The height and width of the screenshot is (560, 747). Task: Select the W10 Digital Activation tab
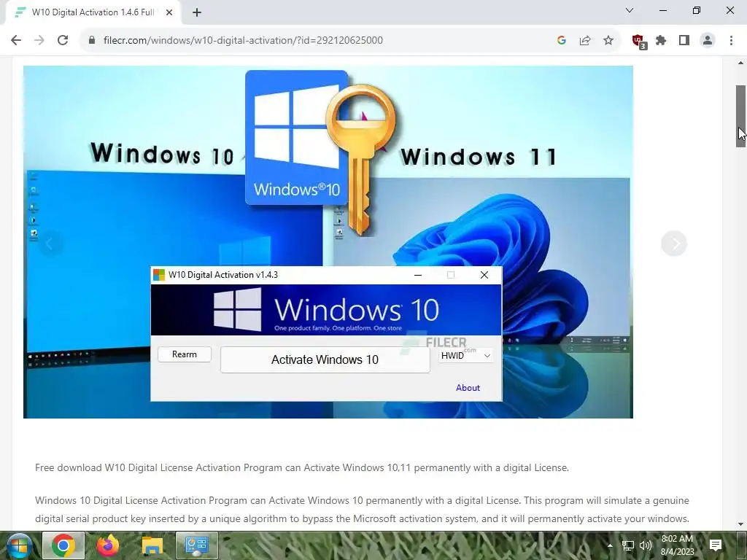coord(93,12)
